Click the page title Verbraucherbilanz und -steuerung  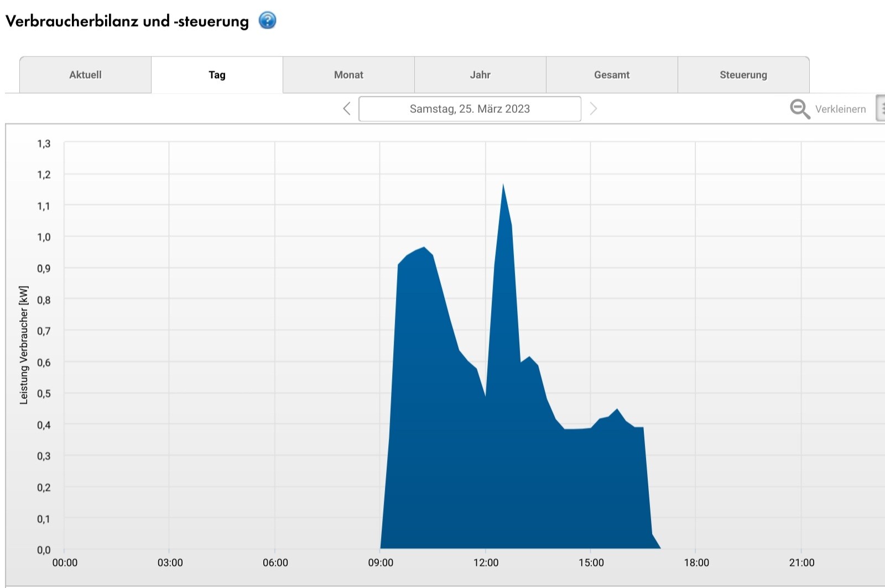click(x=127, y=22)
